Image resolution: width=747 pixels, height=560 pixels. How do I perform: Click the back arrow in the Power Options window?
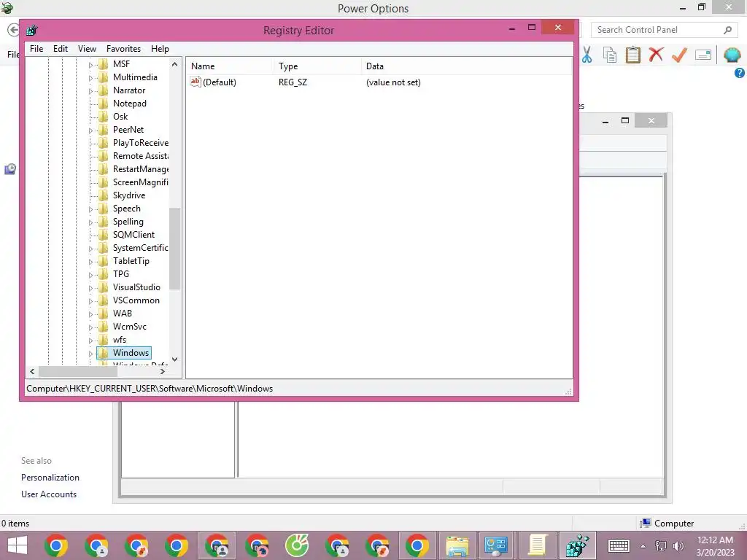pos(13,29)
